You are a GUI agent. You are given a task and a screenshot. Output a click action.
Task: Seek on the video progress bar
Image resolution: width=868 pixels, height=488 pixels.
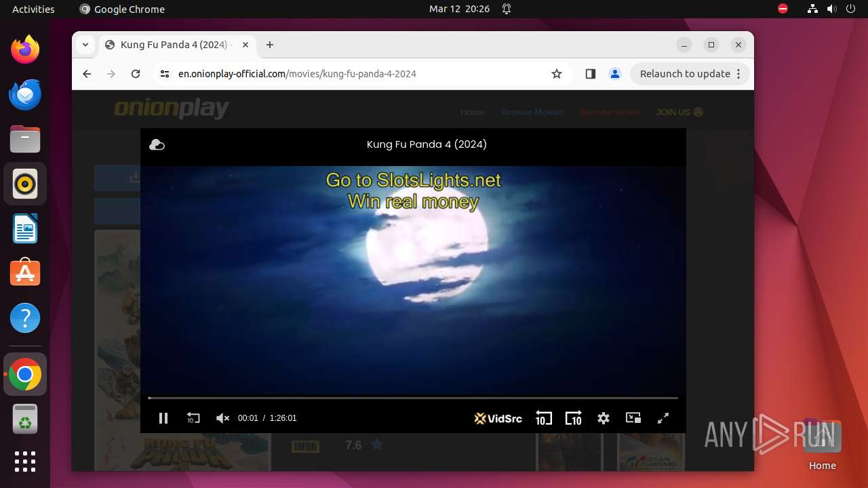click(413, 398)
